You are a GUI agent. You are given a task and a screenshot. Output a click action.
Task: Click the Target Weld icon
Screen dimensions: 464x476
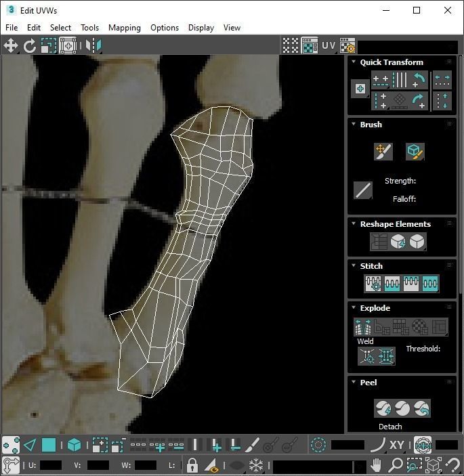[x=367, y=356]
